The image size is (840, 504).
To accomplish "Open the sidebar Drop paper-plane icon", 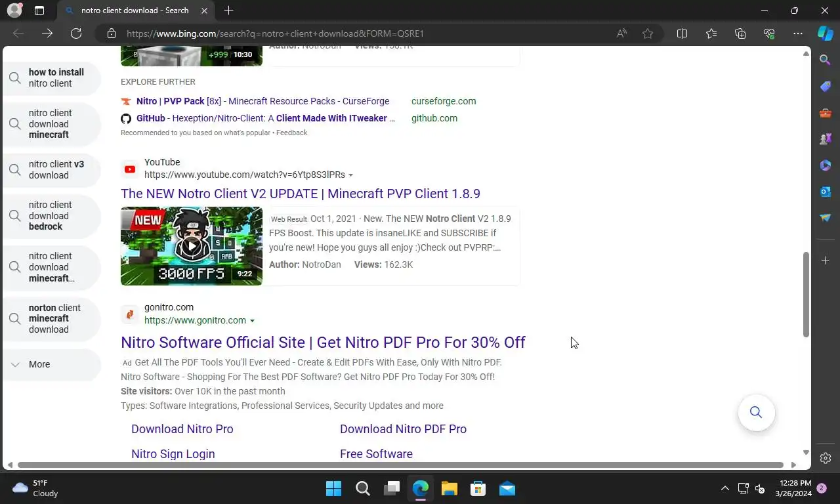I will tap(826, 218).
